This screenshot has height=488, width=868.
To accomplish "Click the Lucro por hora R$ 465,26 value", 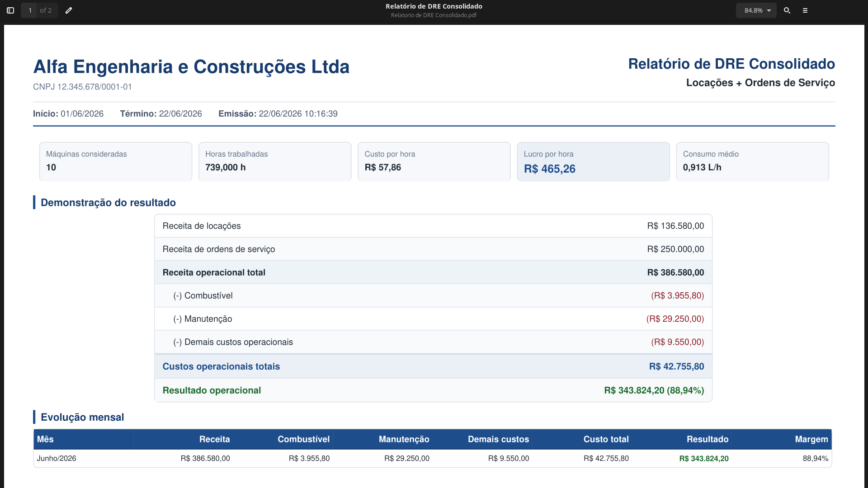I will click(x=550, y=169).
